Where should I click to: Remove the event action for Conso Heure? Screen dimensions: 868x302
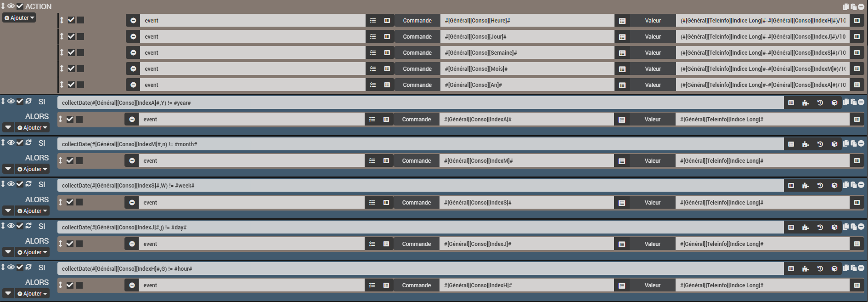click(133, 20)
